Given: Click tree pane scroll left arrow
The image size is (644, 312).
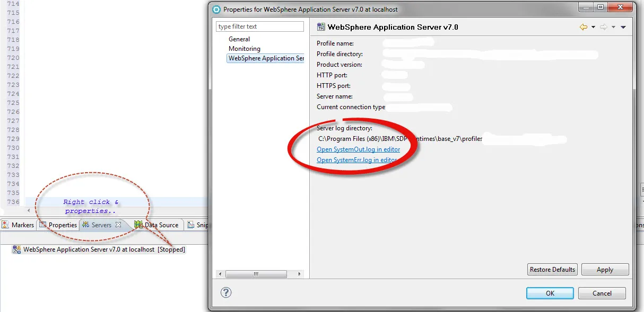Looking at the screenshot, I should [220, 274].
